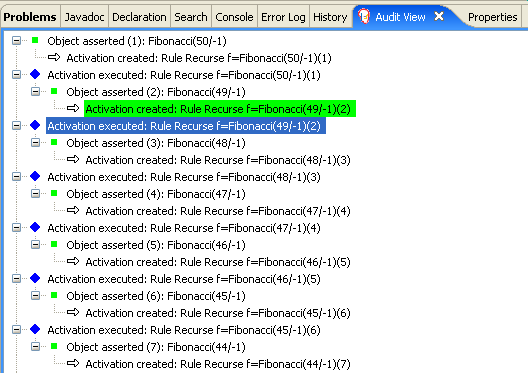The width and height of the screenshot is (528, 373).
Task: Click blue diamond icon of Fibonacci(47/-1)(4) execution
Action: 35,227
